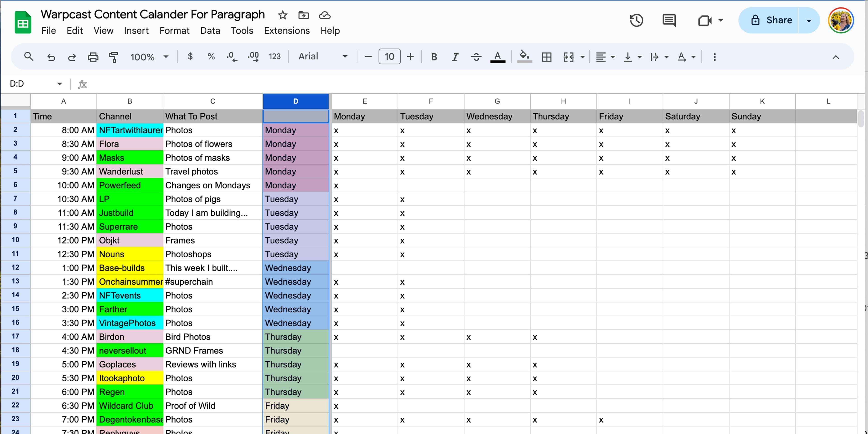Open the Help menu
The width and height of the screenshot is (868, 434).
pos(330,31)
